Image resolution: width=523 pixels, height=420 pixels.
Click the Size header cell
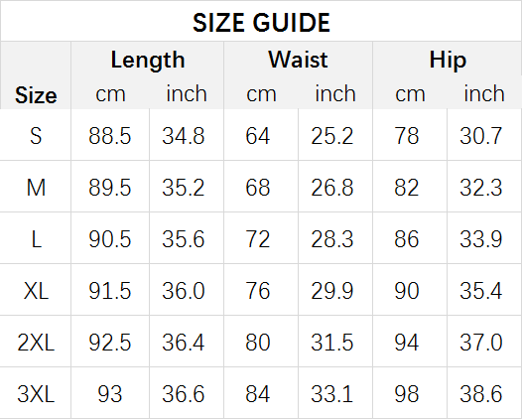(36, 95)
